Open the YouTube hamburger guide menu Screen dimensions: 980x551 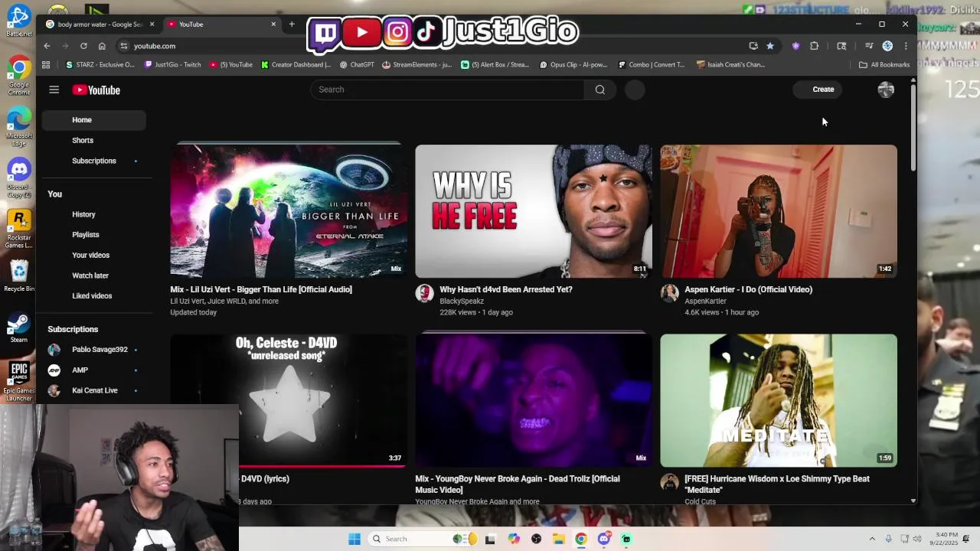click(x=54, y=90)
